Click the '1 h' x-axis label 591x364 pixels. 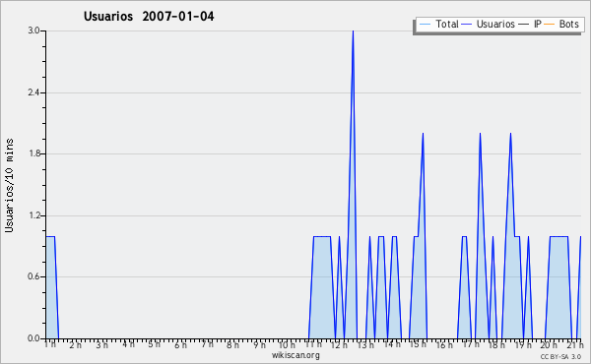pyautogui.click(x=50, y=344)
